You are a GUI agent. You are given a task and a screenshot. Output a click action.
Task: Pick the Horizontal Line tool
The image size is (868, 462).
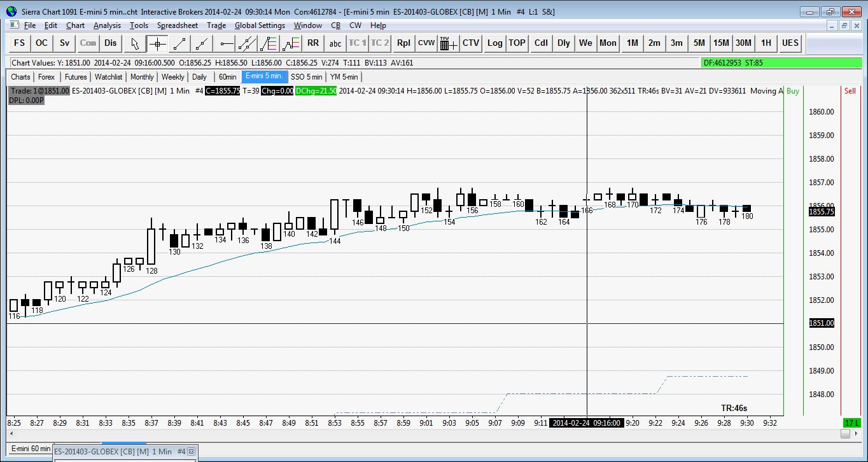(225, 43)
